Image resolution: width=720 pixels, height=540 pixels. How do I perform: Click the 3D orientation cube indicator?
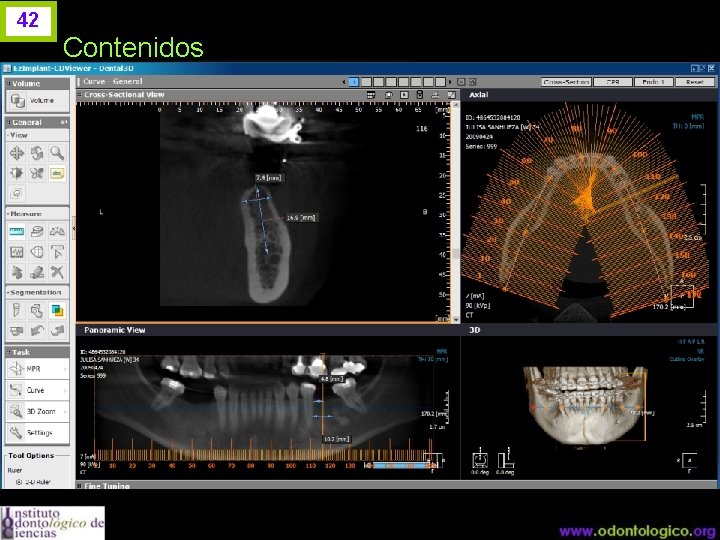coord(689,461)
